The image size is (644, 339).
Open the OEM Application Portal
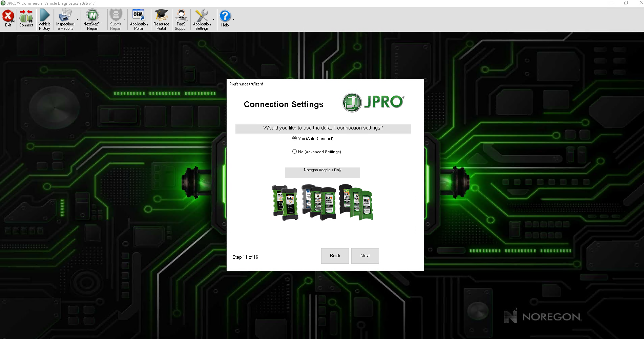(139, 19)
